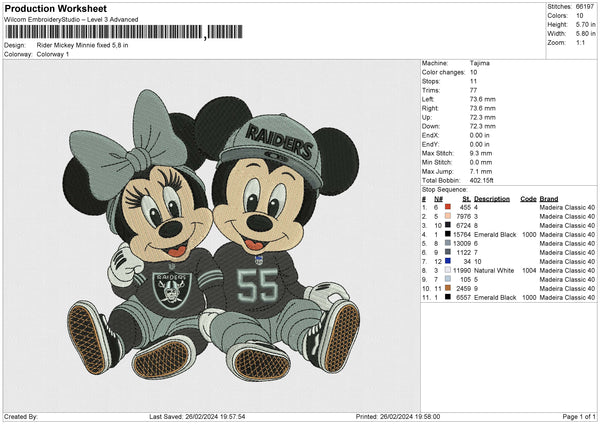The height and width of the screenshot is (424, 600).
Task: Click the 'Code' column header
Action: [528, 199]
